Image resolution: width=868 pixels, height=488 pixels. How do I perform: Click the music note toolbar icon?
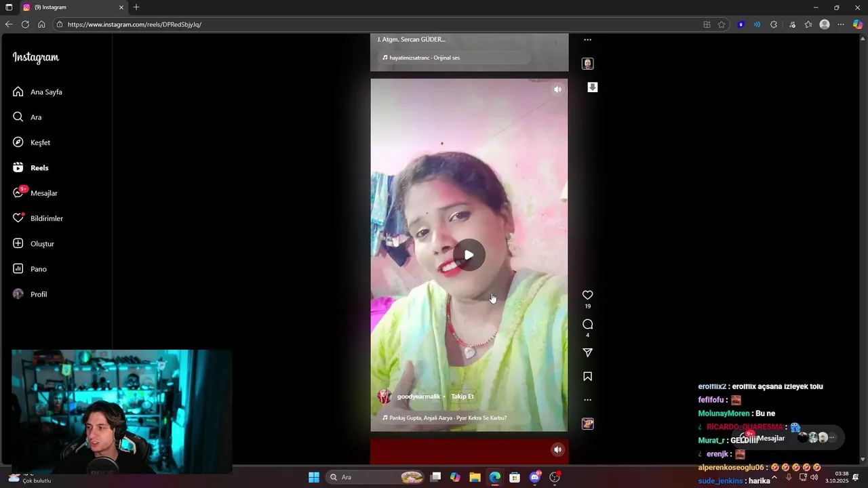tap(792, 24)
